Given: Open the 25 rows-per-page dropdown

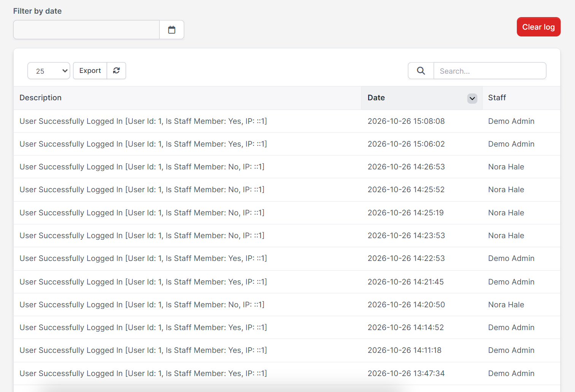Looking at the screenshot, I should pos(49,71).
